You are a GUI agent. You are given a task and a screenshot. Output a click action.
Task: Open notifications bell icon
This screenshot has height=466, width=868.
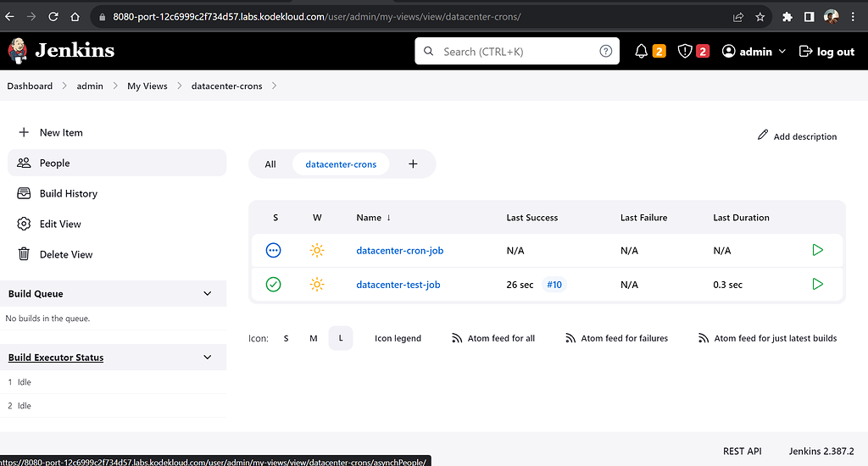(642, 52)
